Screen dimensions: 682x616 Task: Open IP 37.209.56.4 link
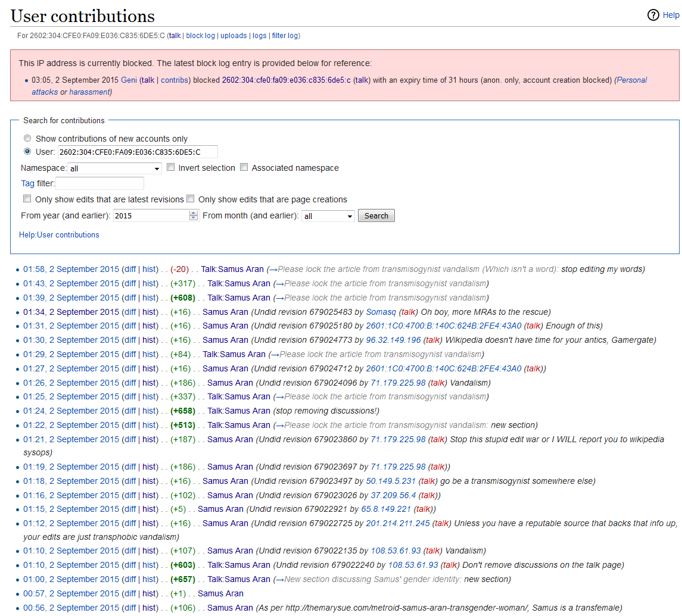[x=393, y=496]
